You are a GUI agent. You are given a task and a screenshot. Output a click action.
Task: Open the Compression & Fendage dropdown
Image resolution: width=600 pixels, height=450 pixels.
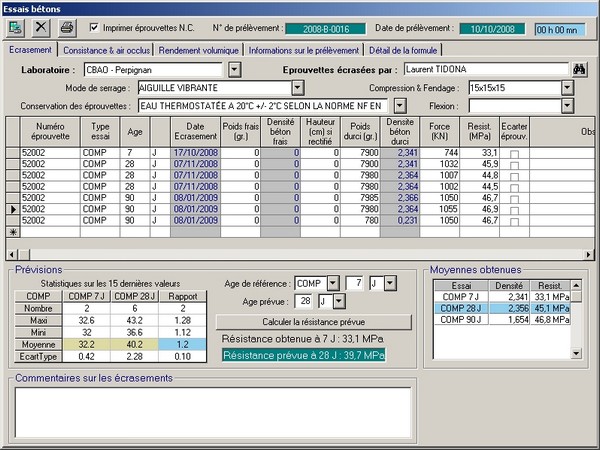[567, 88]
